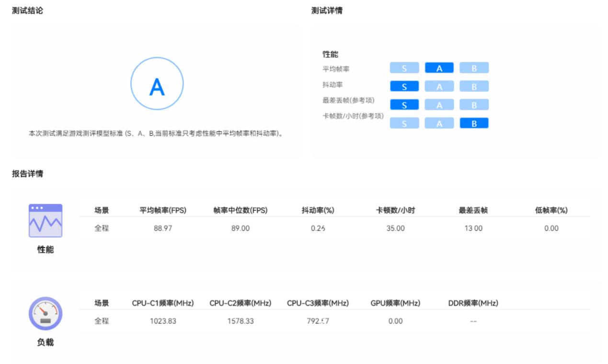Click the 抖动率 label in test details
The height and width of the screenshot is (364, 608).
[x=333, y=85]
